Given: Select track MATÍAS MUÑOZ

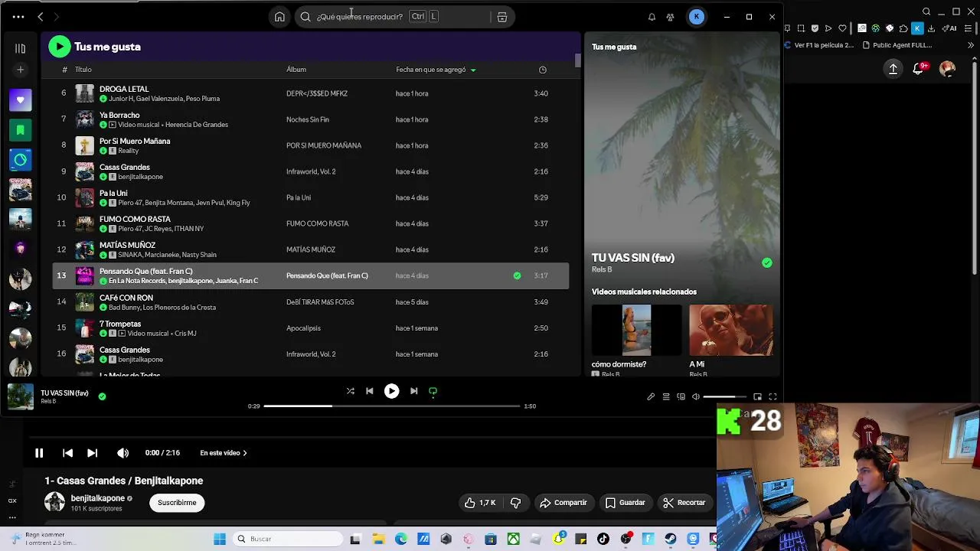Looking at the screenshot, I should (x=127, y=245).
